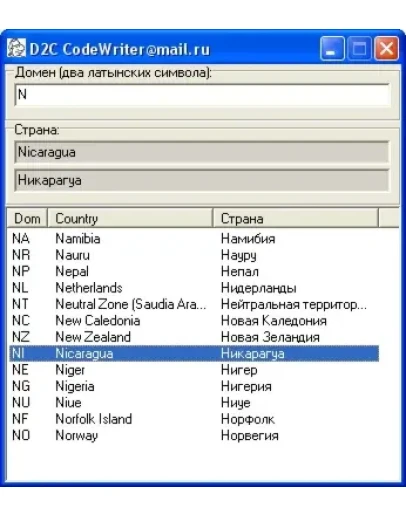Click the Нидерланды cell
406x516 pixels.
coord(259,288)
